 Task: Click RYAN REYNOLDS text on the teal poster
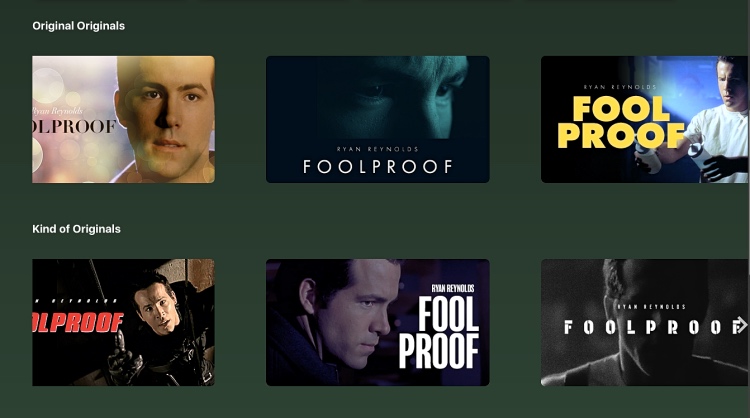click(x=377, y=149)
